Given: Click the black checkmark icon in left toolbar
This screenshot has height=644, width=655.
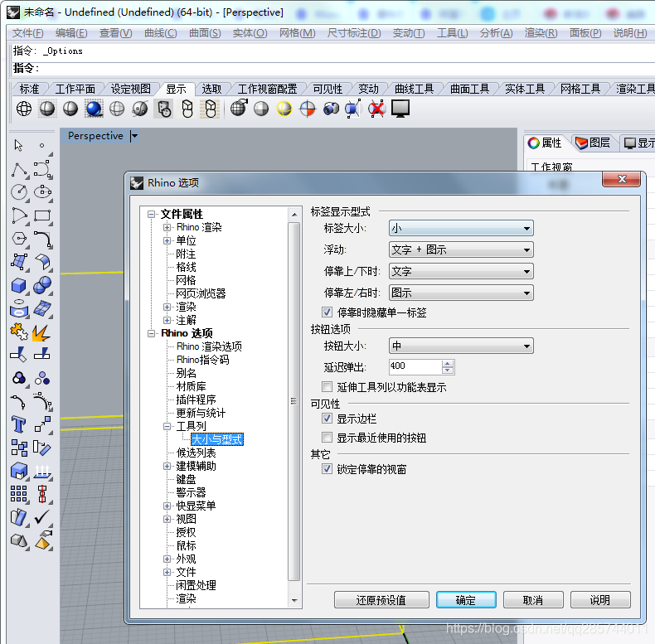Looking at the screenshot, I should tap(41, 517).
